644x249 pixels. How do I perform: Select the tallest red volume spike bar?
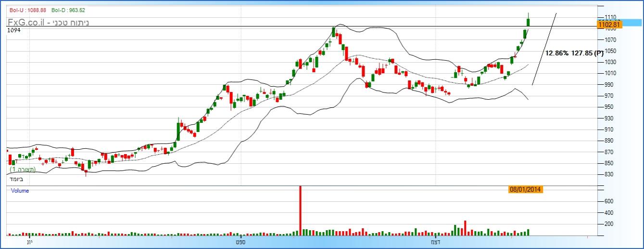pos(301,210)
